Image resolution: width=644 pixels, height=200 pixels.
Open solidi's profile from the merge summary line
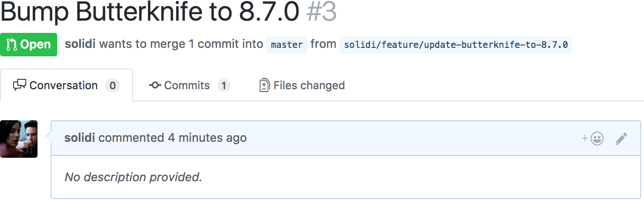[80, 44]
